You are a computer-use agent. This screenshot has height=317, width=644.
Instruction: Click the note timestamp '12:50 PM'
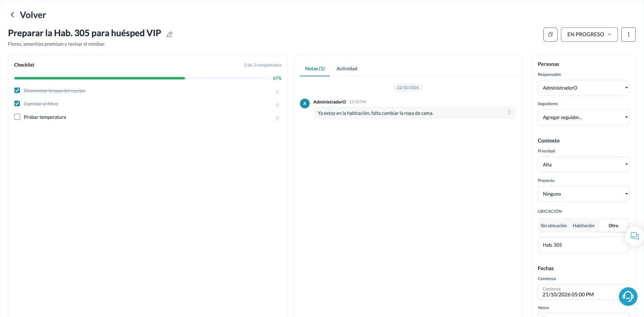358,102
